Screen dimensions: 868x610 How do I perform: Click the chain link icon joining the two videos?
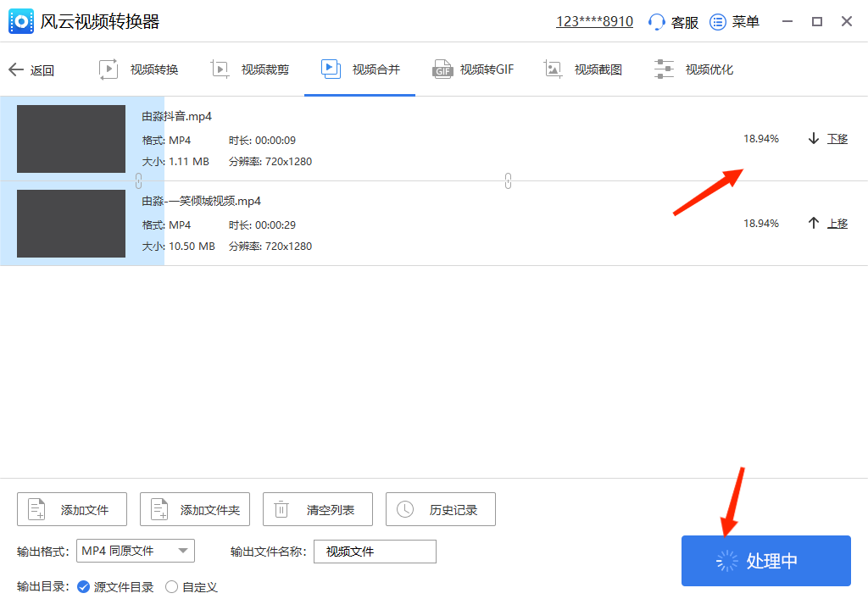(508, 180)
